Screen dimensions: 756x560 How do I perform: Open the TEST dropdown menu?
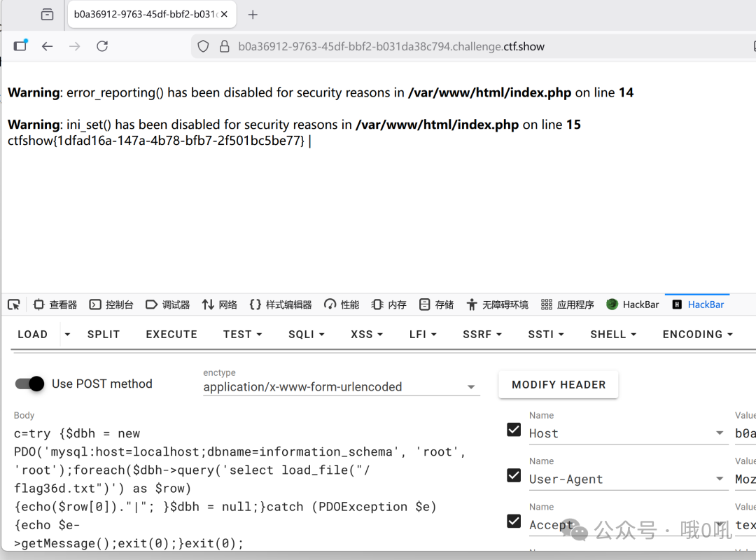[242, 335]
